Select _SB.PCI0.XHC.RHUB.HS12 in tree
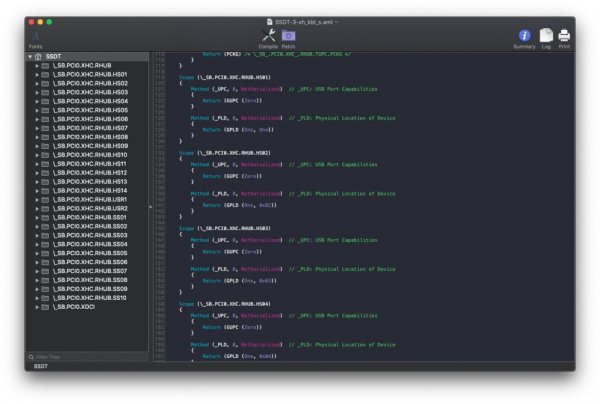The width and height of the screenshot is (600, 404). pyautogui.click(x=90, y=173)
